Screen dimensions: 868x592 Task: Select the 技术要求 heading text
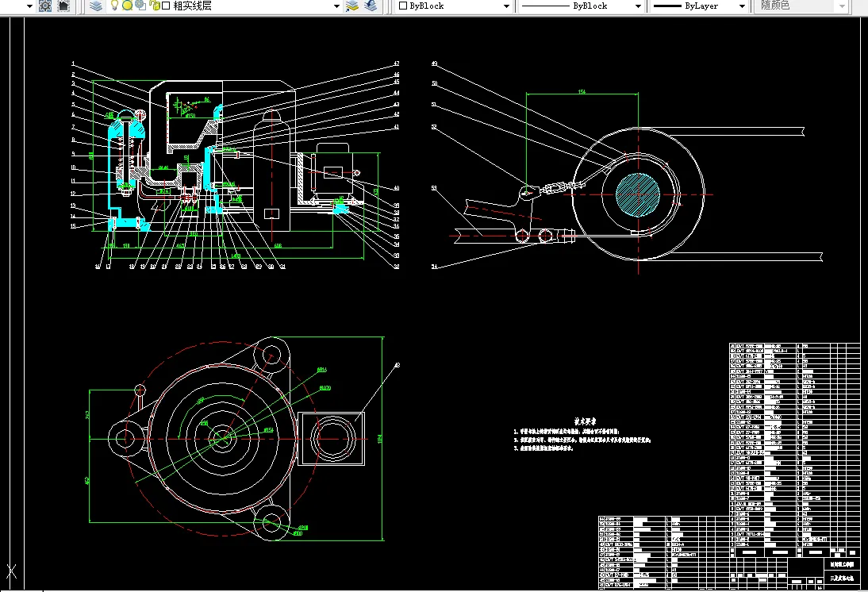click(585, 421)
